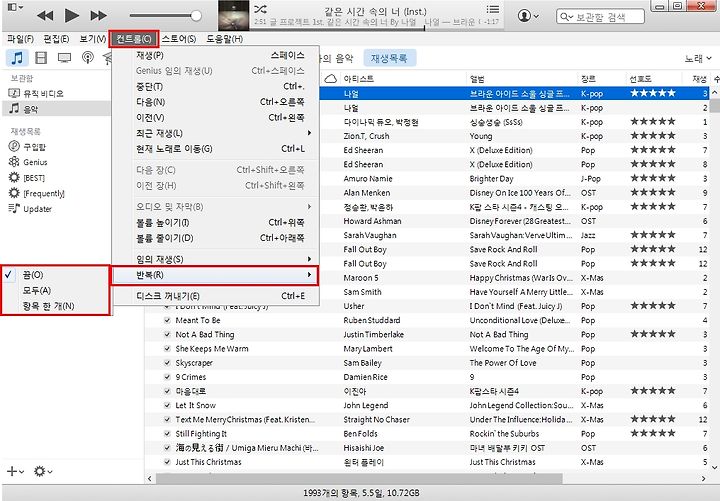Viewport: 720px width, 501px height.
Task: Uncheck the Not A Bad Thing checkbox
Action: click(167, 335)
